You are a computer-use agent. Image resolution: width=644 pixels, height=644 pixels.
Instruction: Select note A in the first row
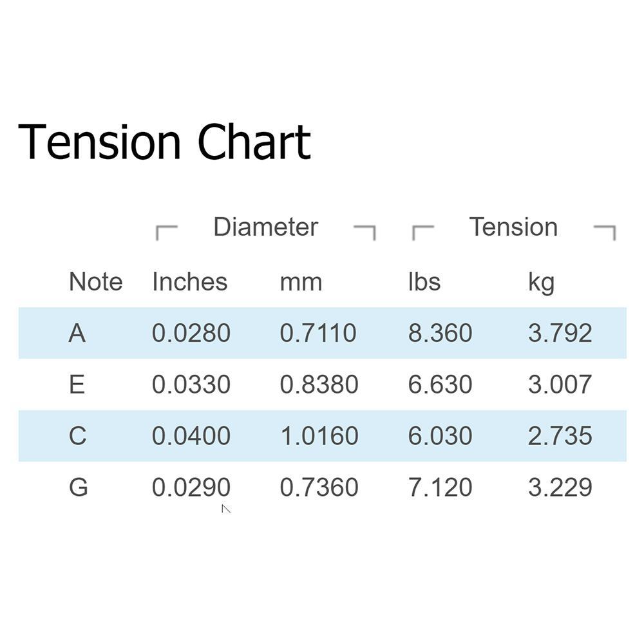77,333
